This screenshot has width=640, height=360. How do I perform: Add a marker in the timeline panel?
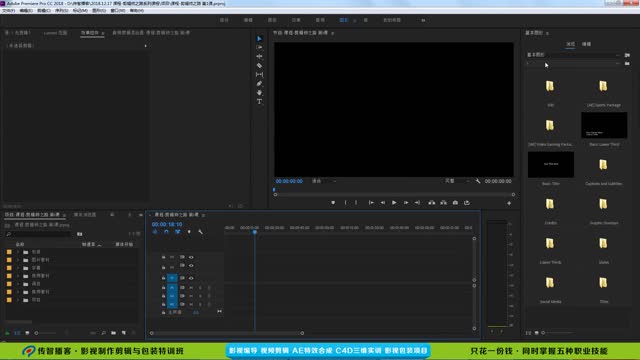point(189,232)
